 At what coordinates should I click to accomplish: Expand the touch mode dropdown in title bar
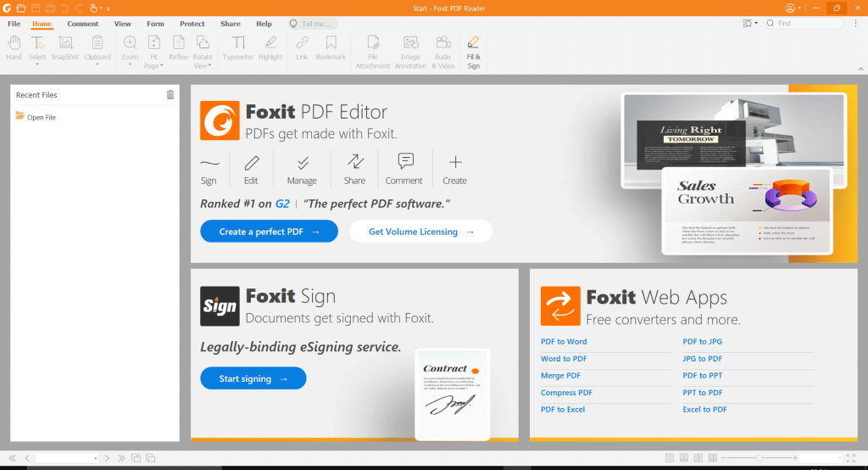[x=102, y=8]
